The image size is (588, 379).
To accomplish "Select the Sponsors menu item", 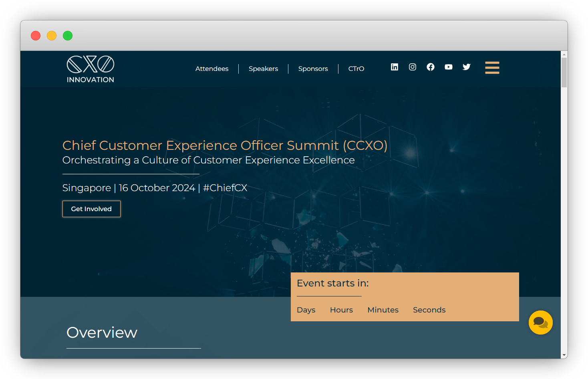I will pyautogui.click(x=313, y=69).
